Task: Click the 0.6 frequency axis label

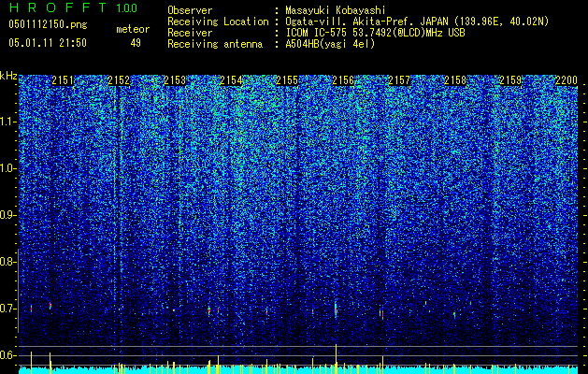Action: (x=7, y=355)
